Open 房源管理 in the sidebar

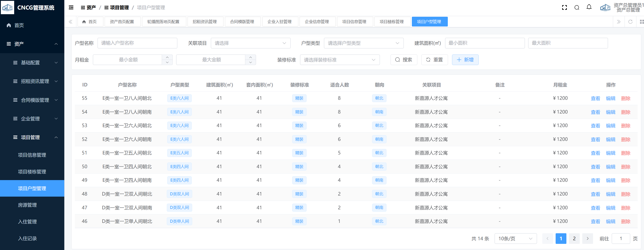pos(27,205)
